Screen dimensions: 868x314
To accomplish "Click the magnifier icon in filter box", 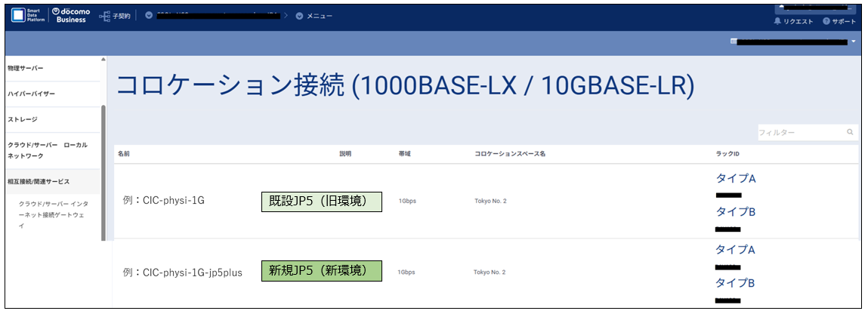I will [850, 132].
